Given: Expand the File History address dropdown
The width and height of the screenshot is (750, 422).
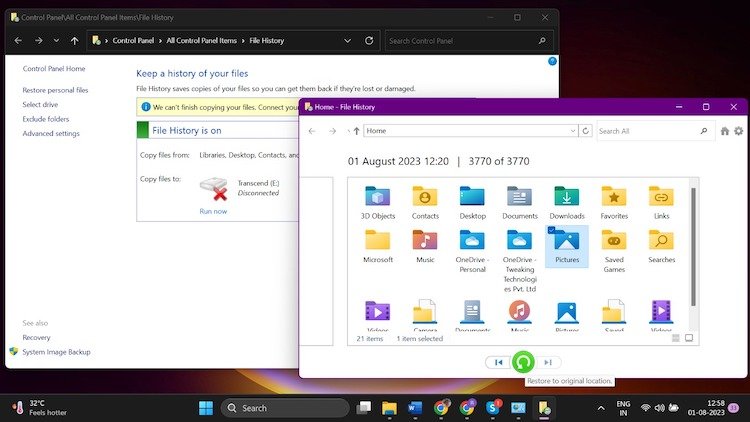Looking at the screenshot, I should point(573,131).
